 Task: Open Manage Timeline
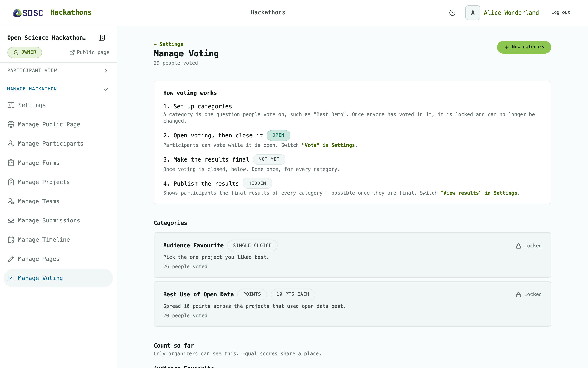click(58, 240)
